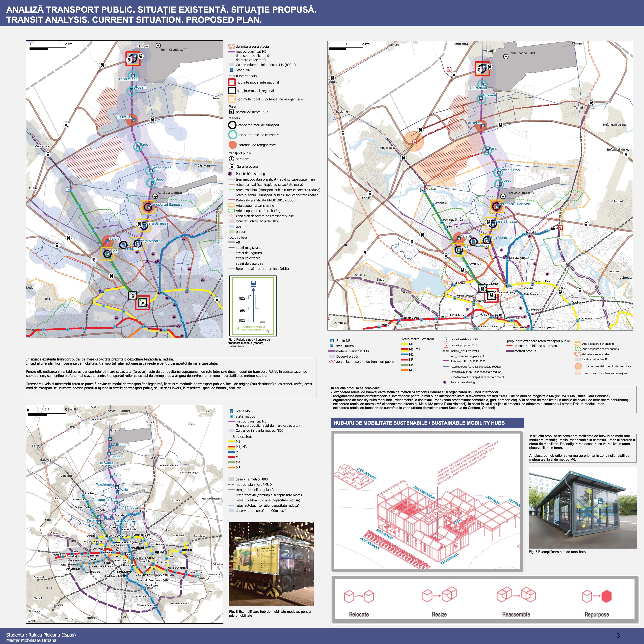
Task: Click the 'deservire tp suprafata 400m_rev4' swatch
Action: click(231, 511)
